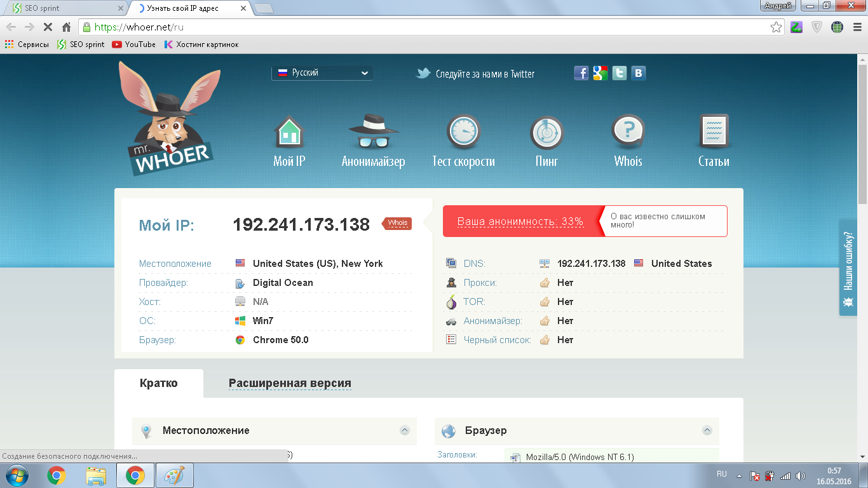Image resolution: width=868 pixels, height=488 pixels.
Task: Open the Мой IP house icon
Action: (x=289, y=133)
